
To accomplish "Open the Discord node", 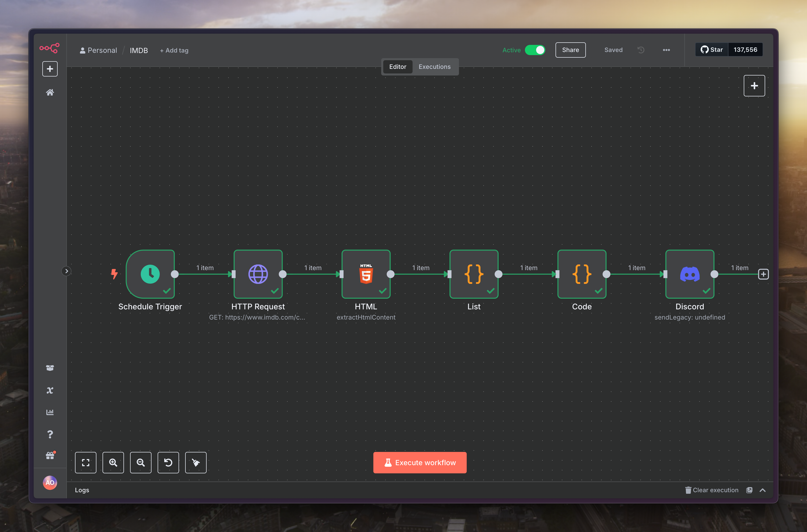I will [x=689, y=274].
